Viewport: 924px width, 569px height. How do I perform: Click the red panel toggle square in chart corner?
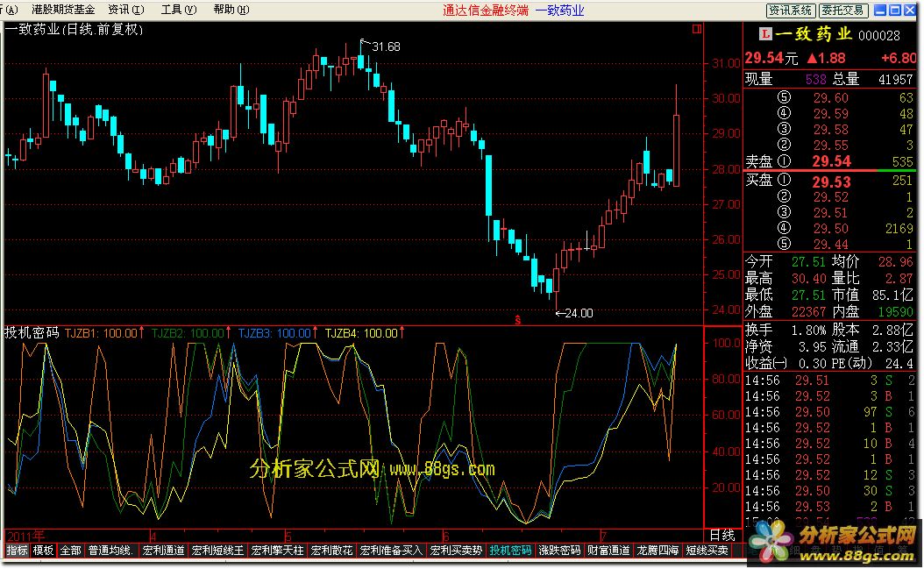point(697,28)
